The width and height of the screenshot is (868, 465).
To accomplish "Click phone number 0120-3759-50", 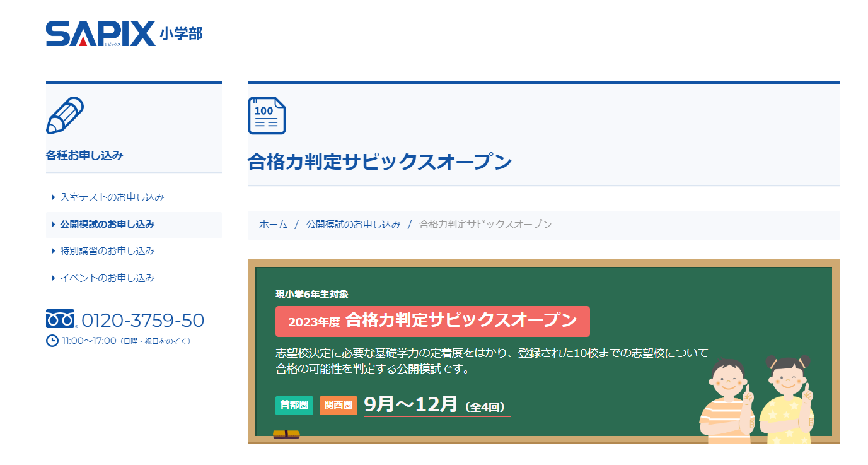I will [x=143, y=321].
